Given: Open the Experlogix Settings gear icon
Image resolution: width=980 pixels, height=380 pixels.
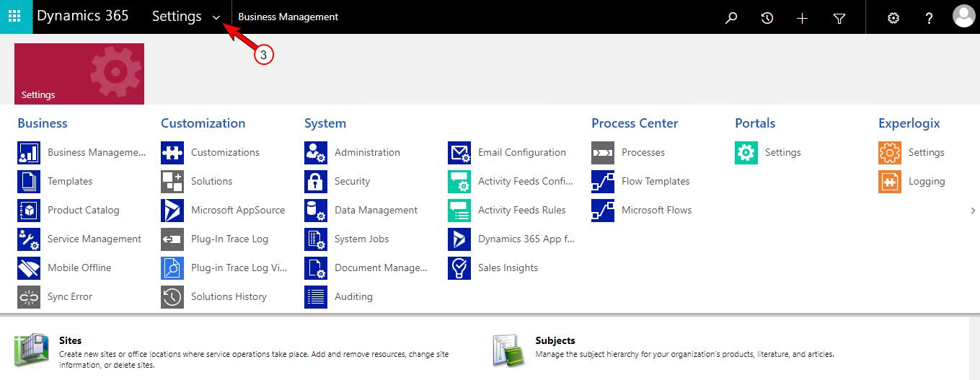Looking at the screenshot, I should (x=890, y=153).
